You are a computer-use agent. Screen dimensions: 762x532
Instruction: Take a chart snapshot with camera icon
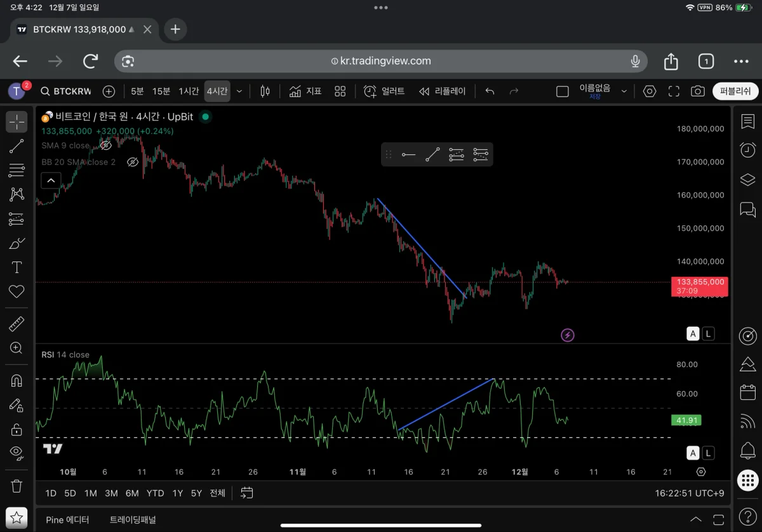coord(698,91)
